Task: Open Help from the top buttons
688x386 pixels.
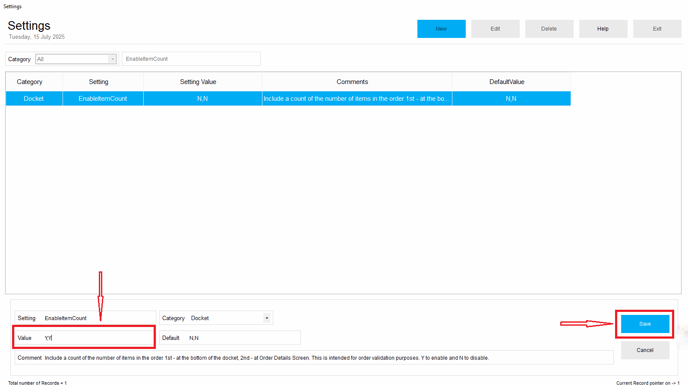Action: 603,29
